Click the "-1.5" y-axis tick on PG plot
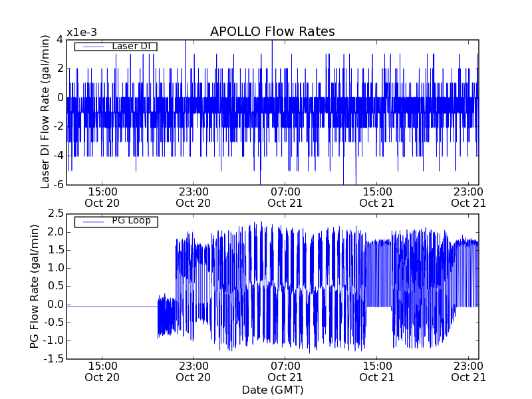Viewport: 532px width, 399px height. pyautogui.click(x=53, y=358)
